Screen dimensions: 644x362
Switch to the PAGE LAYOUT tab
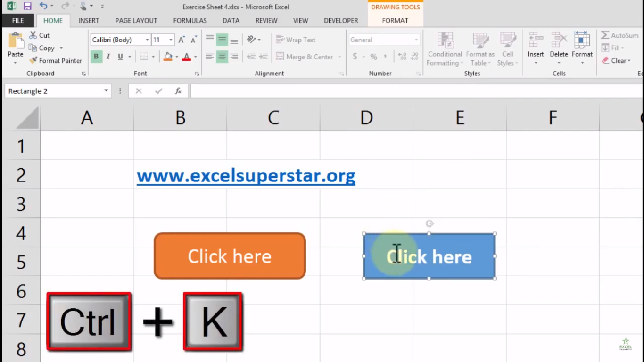click(136, 20)
